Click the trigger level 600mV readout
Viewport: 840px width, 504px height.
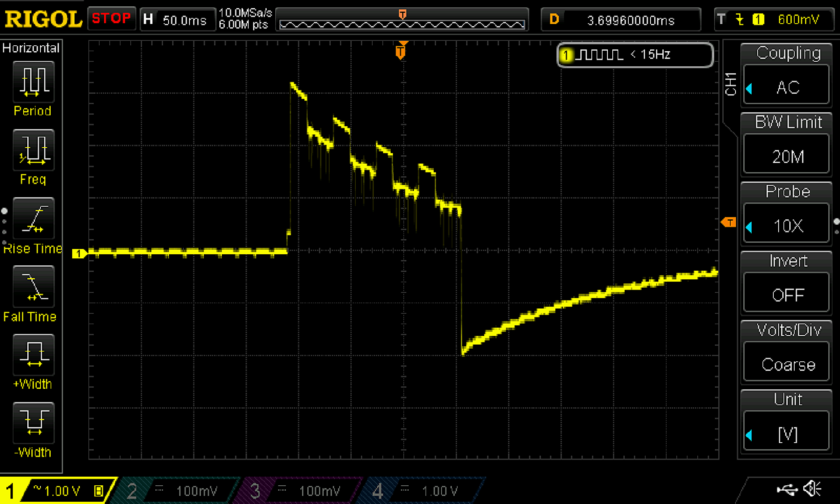[798, 20]
